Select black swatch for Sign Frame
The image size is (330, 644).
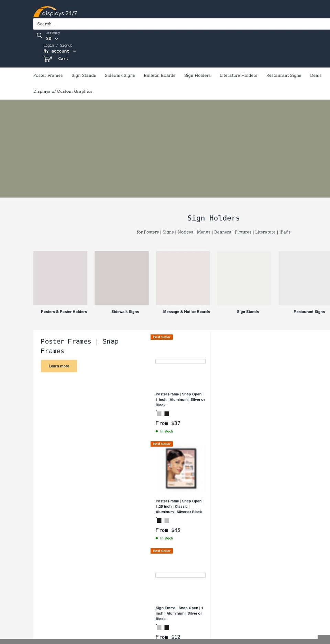tap(167, 628)
